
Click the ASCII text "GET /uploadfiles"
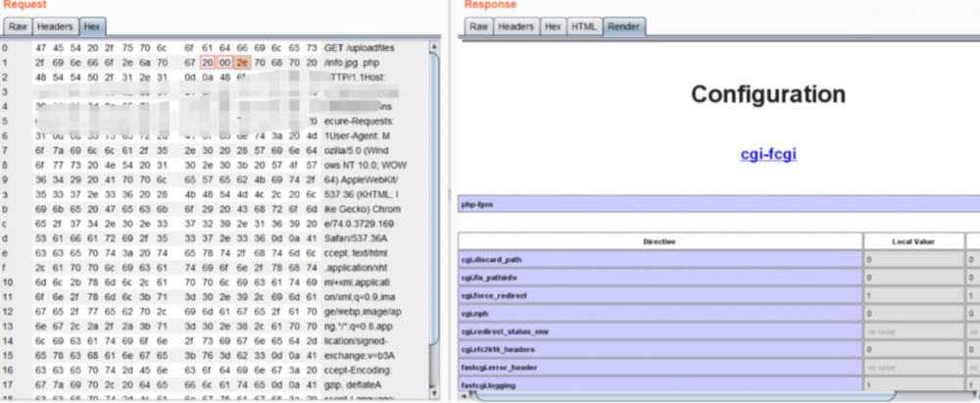(x=360, y=48)
